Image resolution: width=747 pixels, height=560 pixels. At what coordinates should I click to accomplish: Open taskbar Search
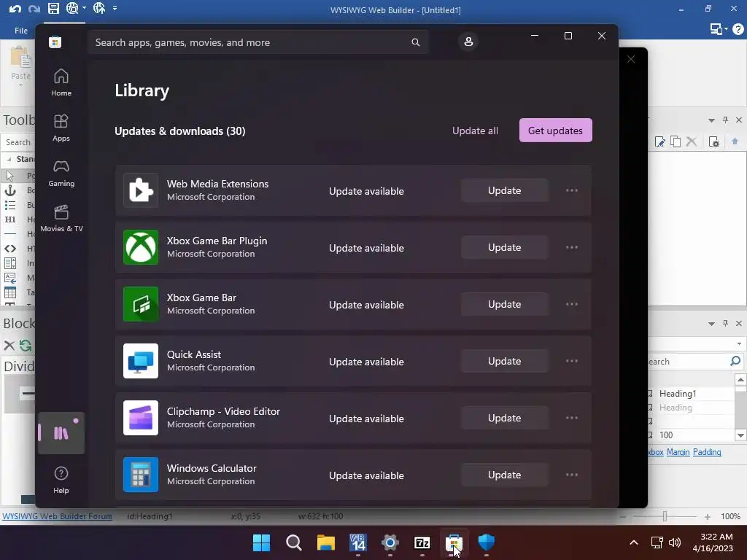tap(293, 542)
